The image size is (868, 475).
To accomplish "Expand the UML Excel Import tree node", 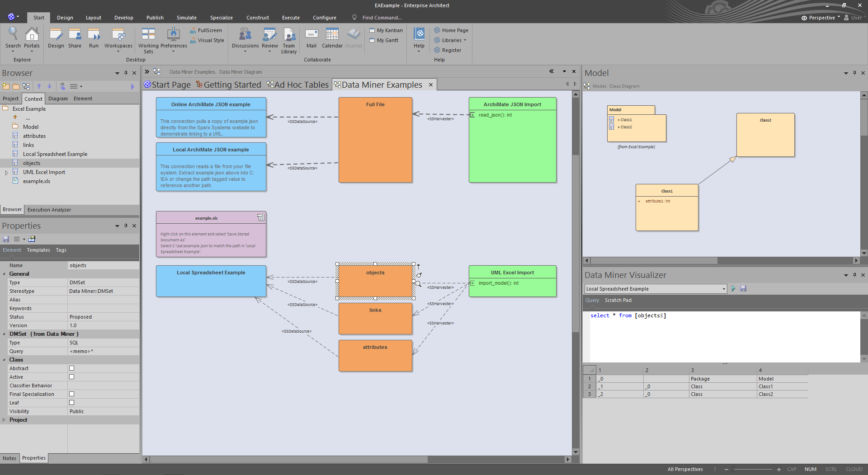I will tap(6, 173).
